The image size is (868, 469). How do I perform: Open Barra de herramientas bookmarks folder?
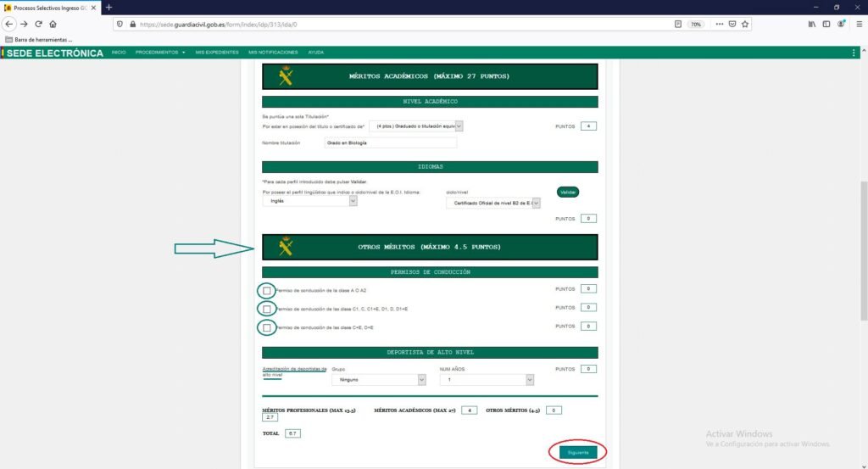(39, 40)
